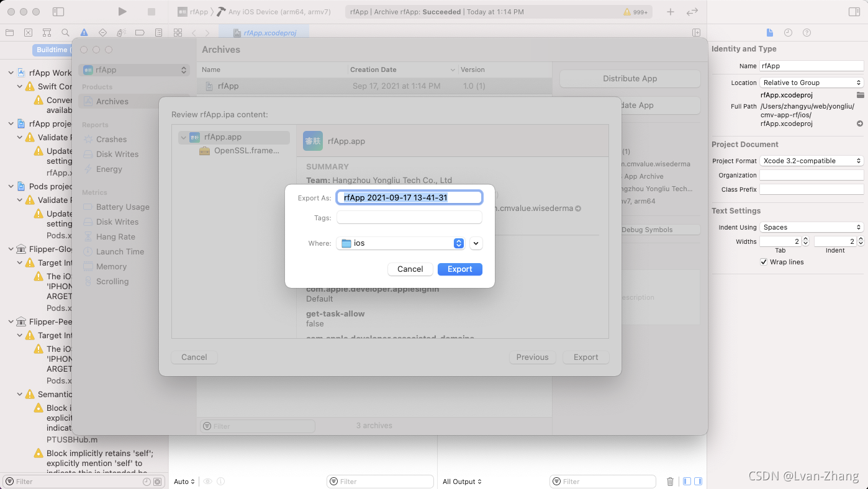Screen dimensions: 868x489
Task: Click the code review arrows icon
Action: (x=692, y=12)
